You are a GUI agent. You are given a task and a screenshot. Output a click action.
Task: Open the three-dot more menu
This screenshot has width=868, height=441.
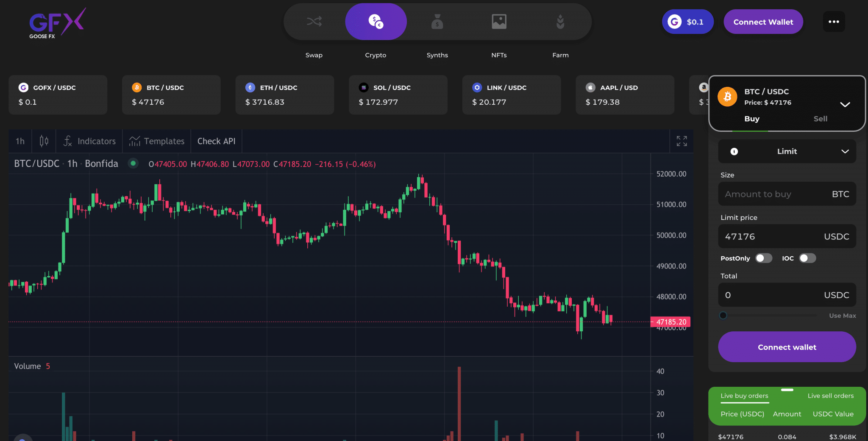[834, 22]
